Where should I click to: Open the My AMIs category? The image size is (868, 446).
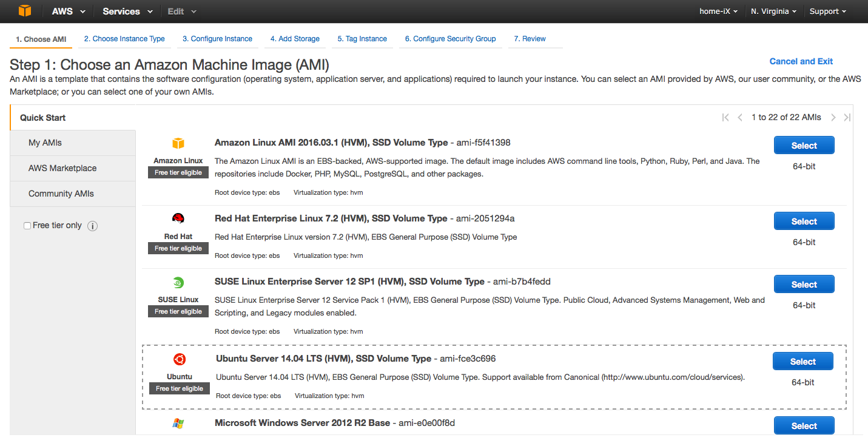[x=73, y=143]
